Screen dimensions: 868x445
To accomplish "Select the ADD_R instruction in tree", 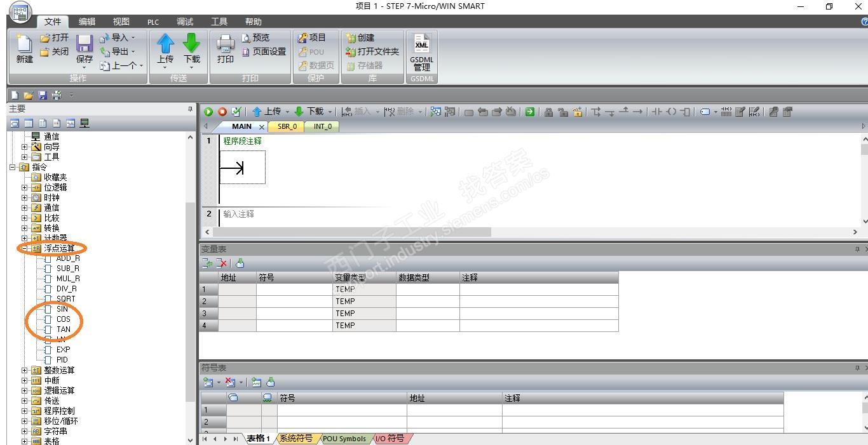I will (x=68, y=258).
